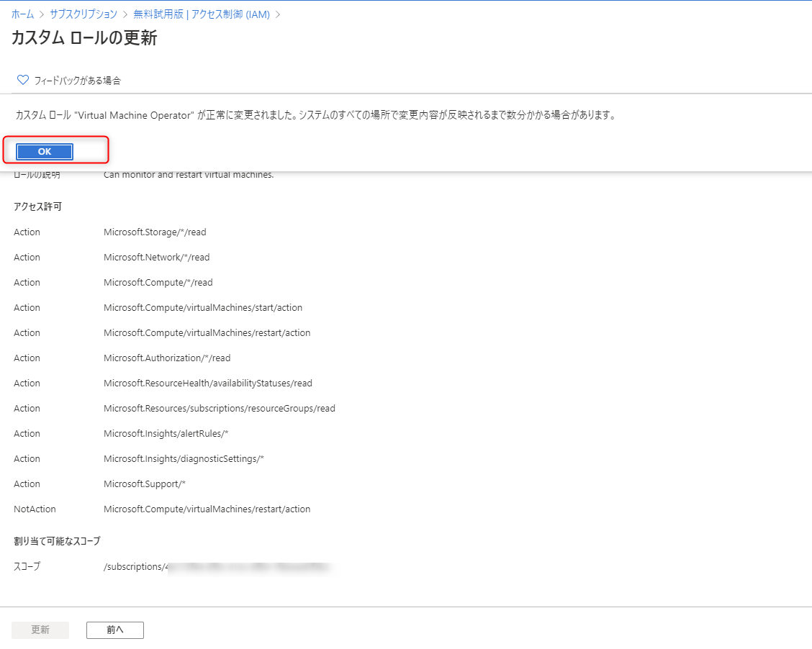This screenshot has width=812, height=649.
Task: Open the フィードバックがある場合 link
Action: (77, 80)
